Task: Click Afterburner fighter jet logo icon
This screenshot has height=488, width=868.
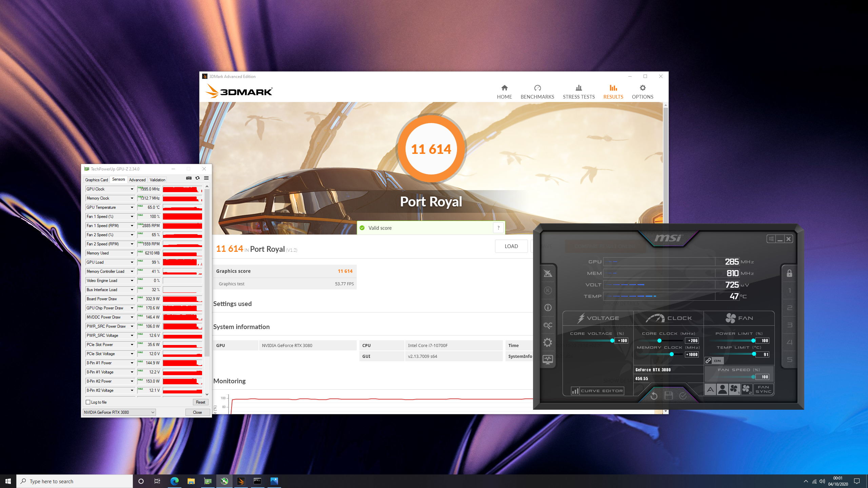Action: (x=548, y=273)
